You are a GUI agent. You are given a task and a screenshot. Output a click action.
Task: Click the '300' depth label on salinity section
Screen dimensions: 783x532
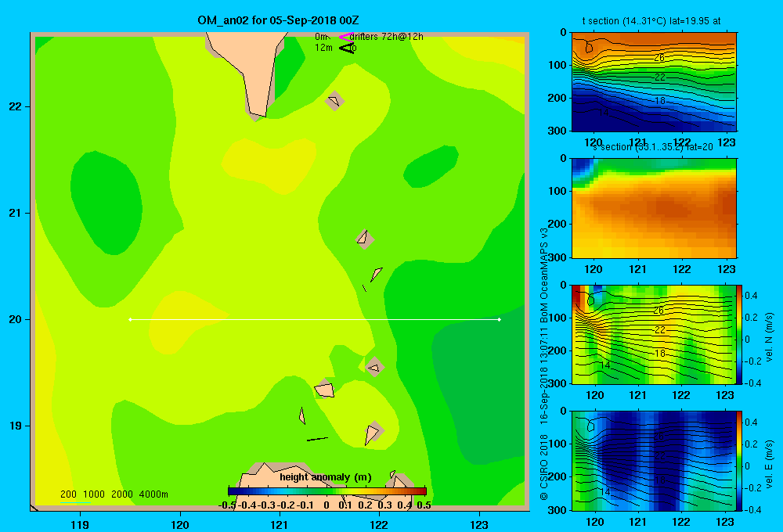click(559, 257)
